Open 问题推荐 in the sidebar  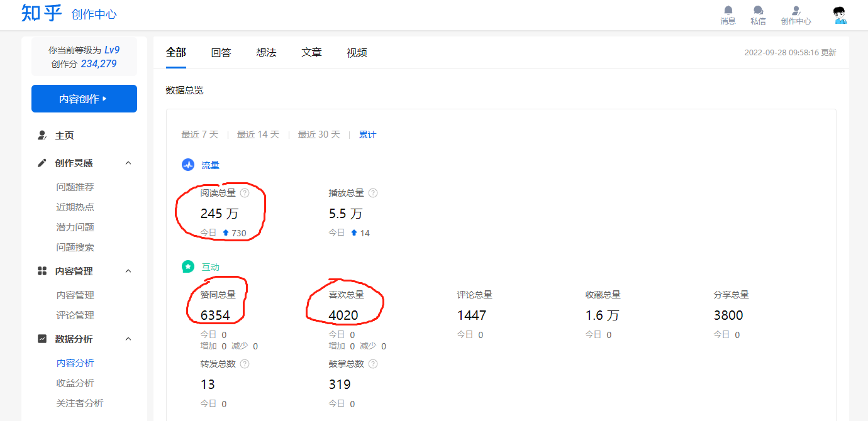tap(75, 187)
